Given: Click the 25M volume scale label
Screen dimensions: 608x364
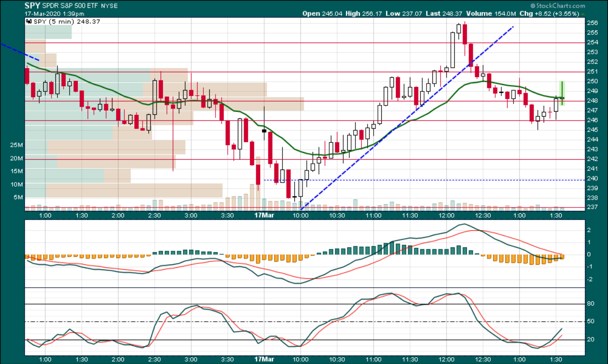Looking at the screenshot, I should [17, 145].
